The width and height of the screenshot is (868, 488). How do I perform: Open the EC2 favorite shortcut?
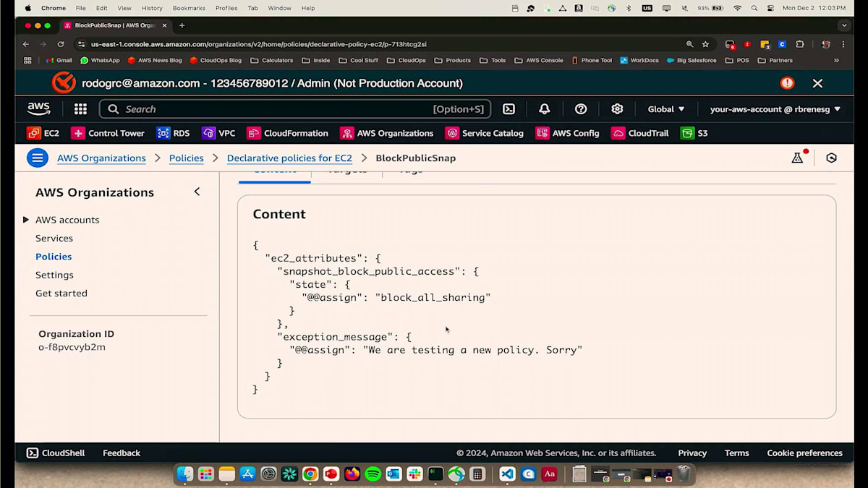click(x=43, y=133)
